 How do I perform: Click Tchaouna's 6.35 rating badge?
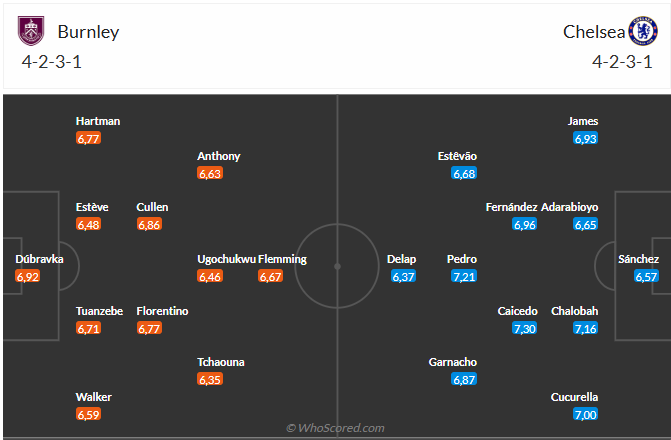point(209,379)
